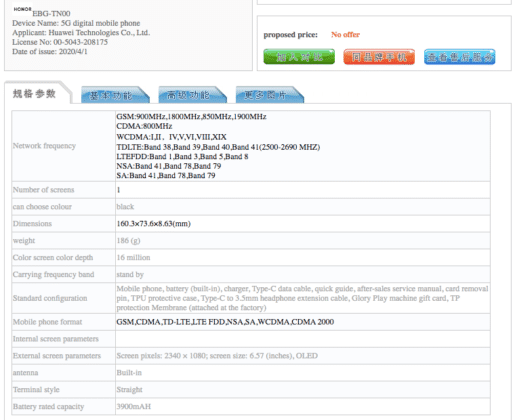515x420 pixels.
Task: Click the 'No offer' price text
Action: click(345, 35)
